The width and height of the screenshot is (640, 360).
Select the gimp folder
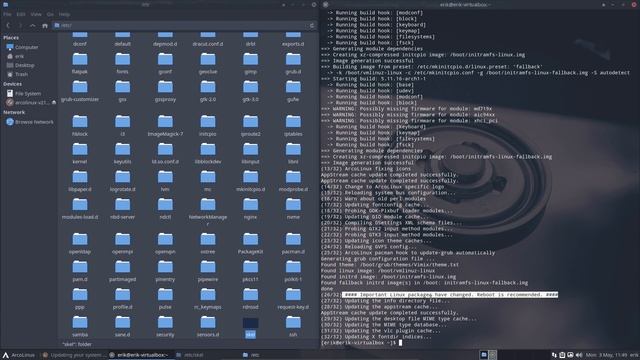click(x=251, y=63)
